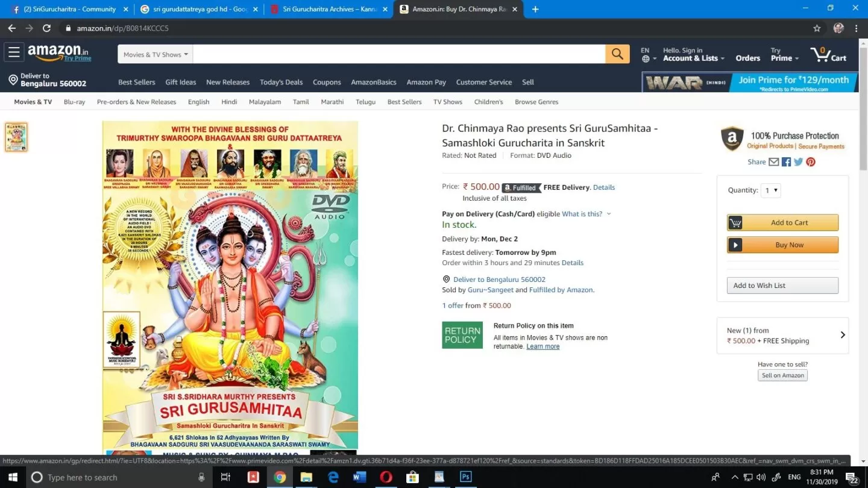Click the Amazon search input field
The width and height of the screenshot is (868, 488).
(x=399, y=54)
